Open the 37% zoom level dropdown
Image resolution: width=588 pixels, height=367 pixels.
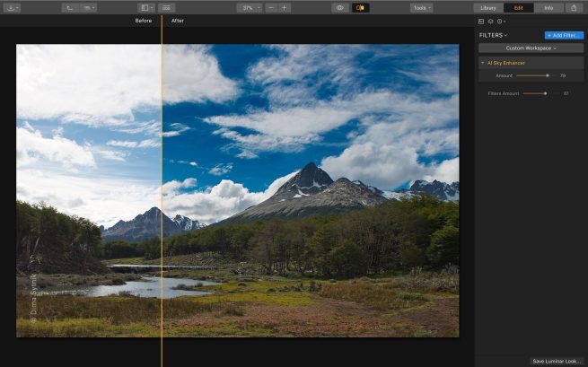click(x=249, y=7)
